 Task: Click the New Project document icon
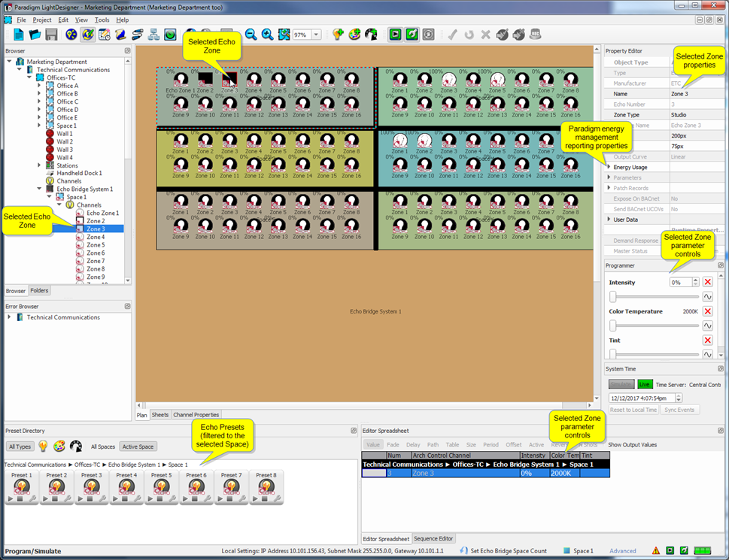pos(19,35)
